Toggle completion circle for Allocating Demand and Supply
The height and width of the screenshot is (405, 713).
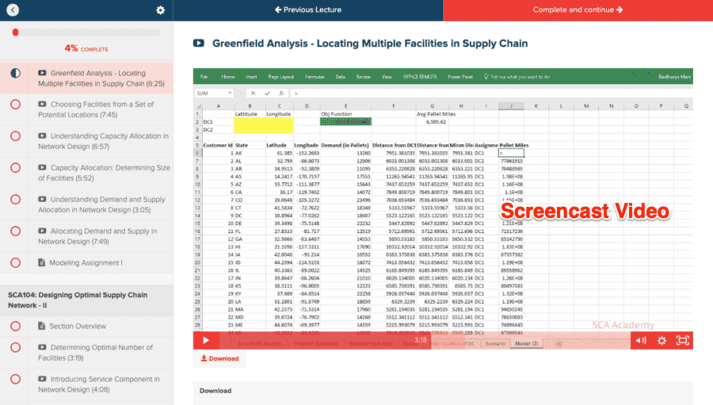(x=15, y=231)
